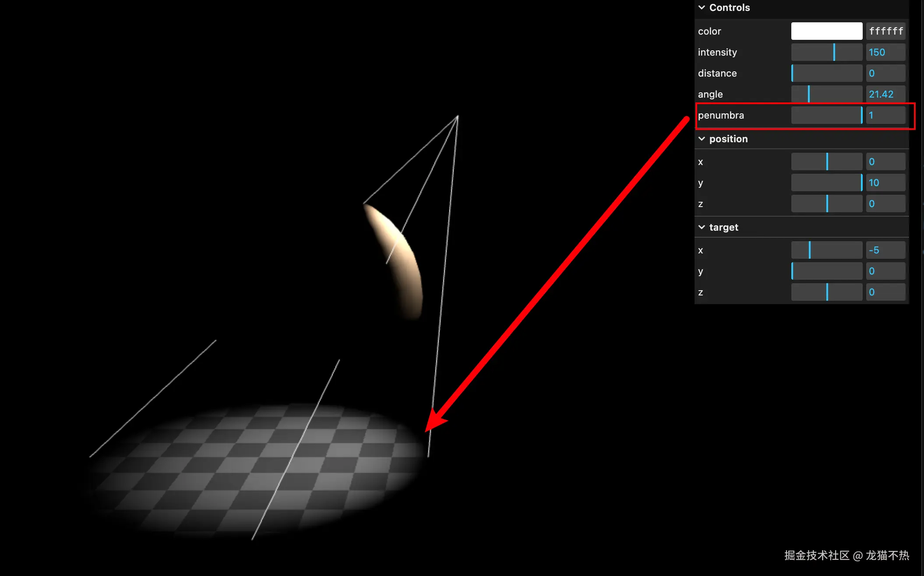Click the penumbra slider track
924x576 pixels.
(826, 116)
